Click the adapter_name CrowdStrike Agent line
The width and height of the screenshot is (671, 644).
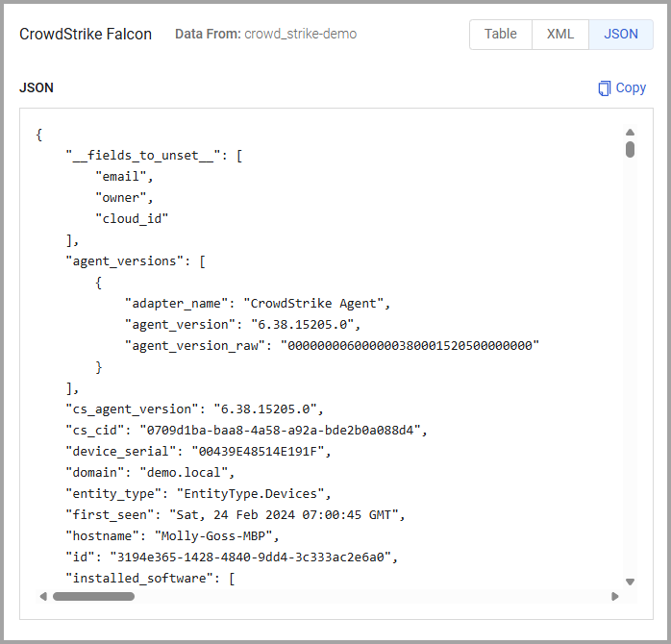click(258, 304)
